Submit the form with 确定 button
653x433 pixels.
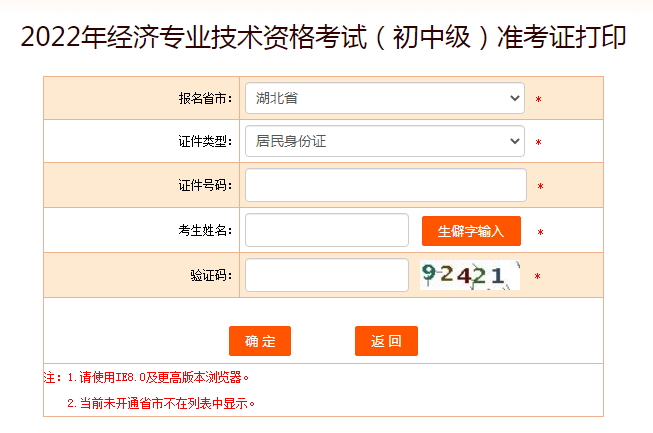(x=260, y=341)
